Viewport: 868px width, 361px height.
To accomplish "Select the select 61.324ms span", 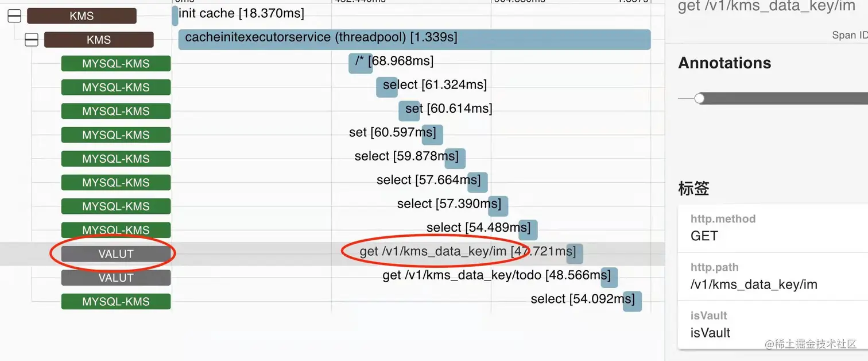I will point(387,87).
